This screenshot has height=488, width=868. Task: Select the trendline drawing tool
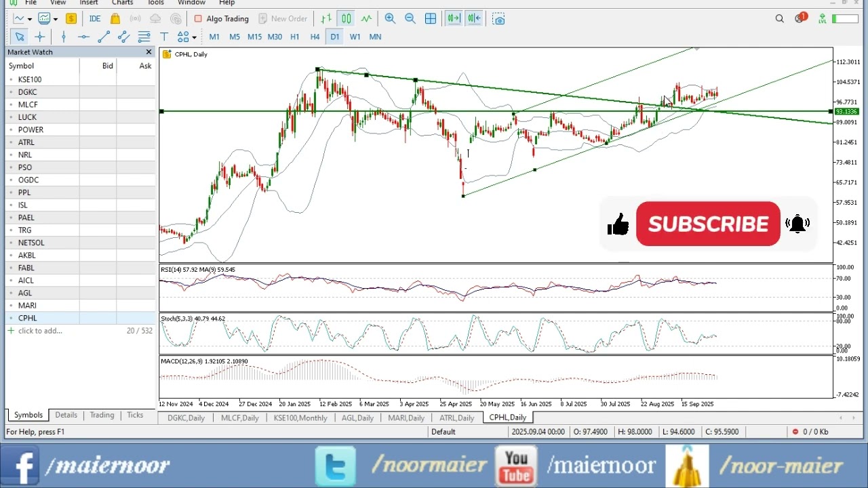(x=104, y=37)
